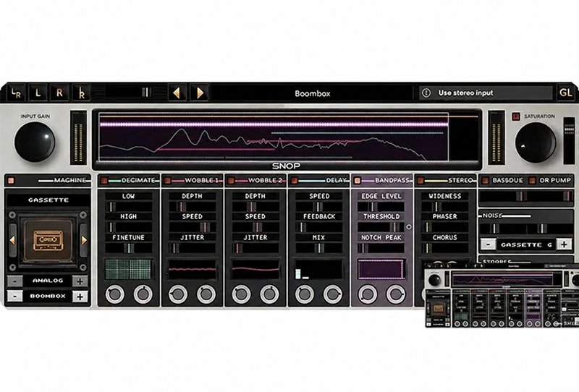Image resolution: width=579 pixels, height=392 pixels.
Task: Click the Use stereo input message
Action: (x=465, y=93)
